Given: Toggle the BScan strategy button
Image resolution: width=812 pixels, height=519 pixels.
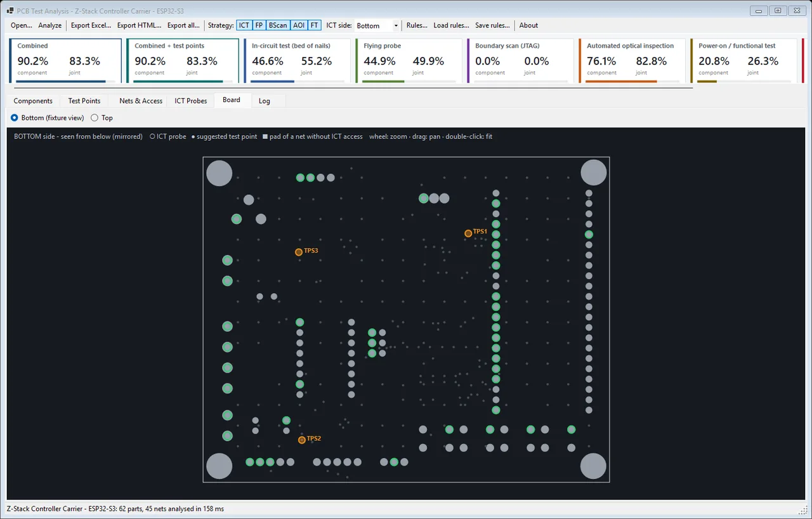Looking at the screenshot, I should [x=278, y=25].
